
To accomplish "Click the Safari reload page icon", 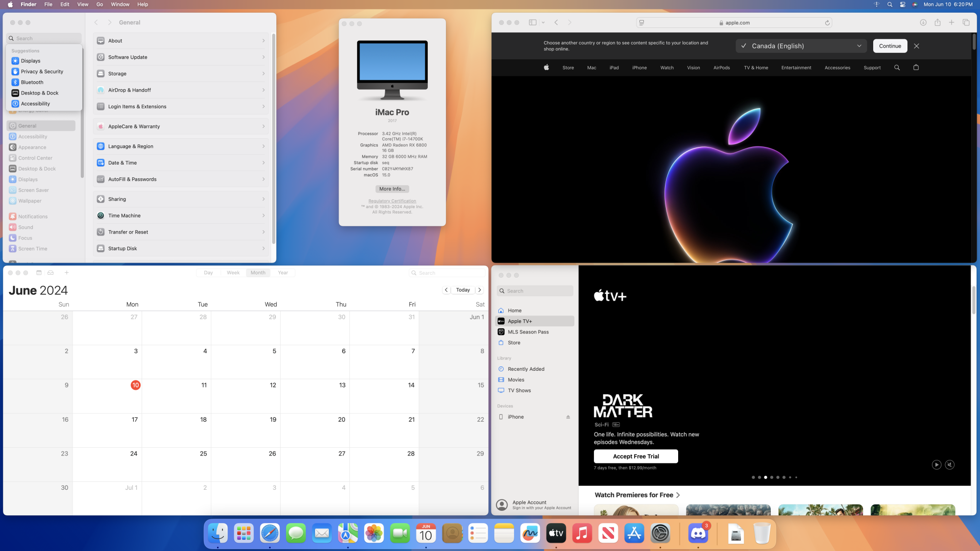I will click(x=827, y=23).
